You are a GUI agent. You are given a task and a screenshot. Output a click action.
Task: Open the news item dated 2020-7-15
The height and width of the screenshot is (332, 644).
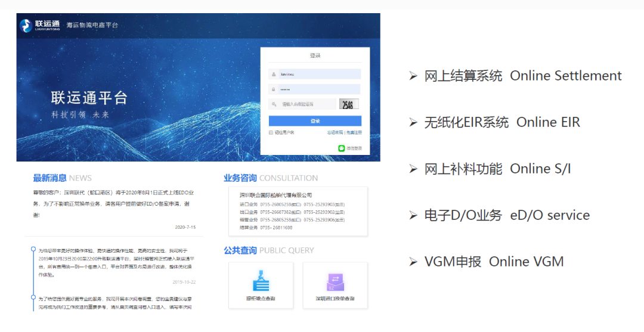point(114,209)
